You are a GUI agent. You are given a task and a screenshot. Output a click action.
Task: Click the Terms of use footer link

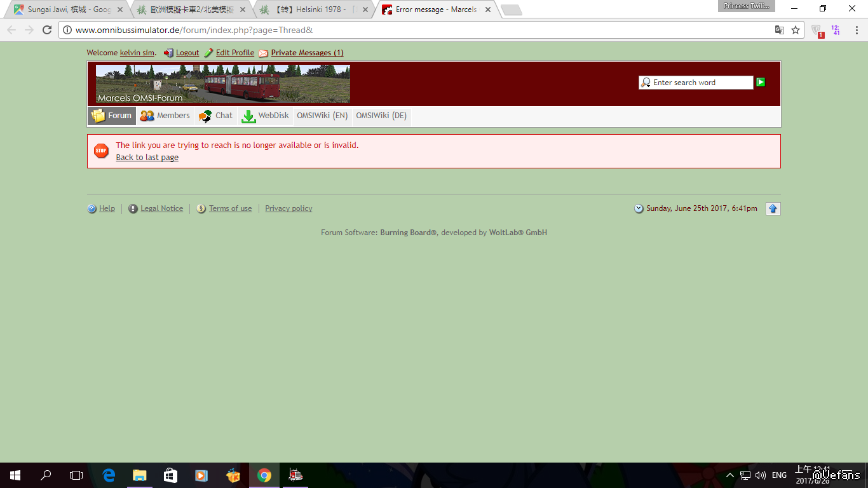(231, 208)
